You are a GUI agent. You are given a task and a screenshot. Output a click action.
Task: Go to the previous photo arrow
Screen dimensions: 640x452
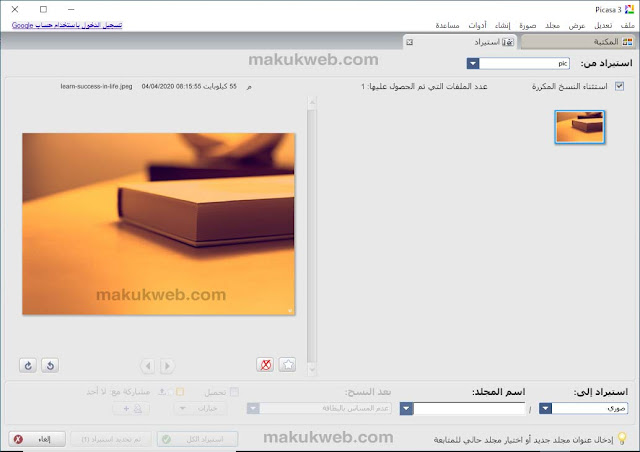148,366
